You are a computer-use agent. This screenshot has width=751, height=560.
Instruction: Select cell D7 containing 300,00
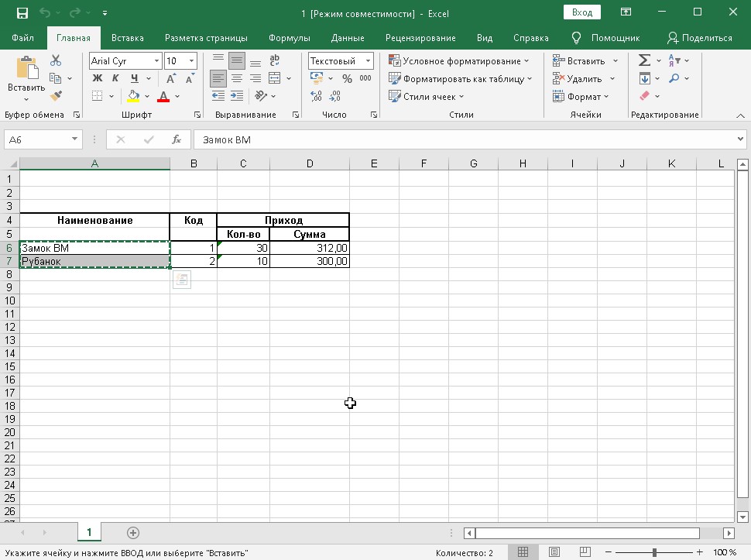(310, 262)
